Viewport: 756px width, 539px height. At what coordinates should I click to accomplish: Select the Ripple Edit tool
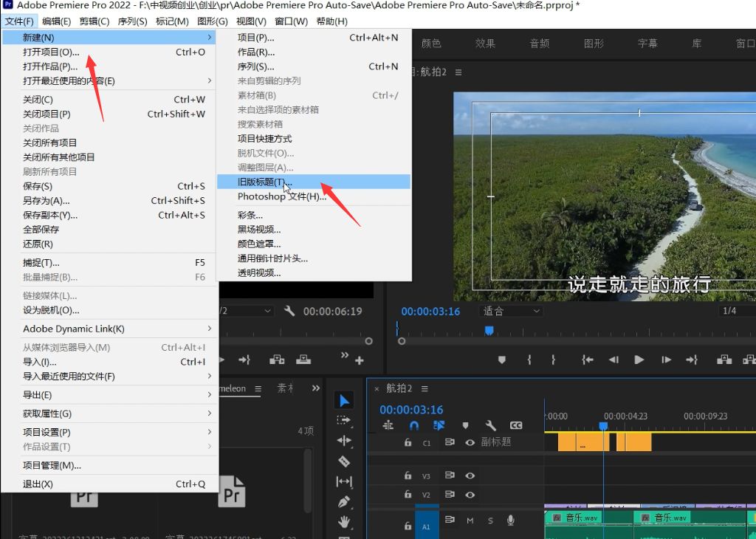344,441
